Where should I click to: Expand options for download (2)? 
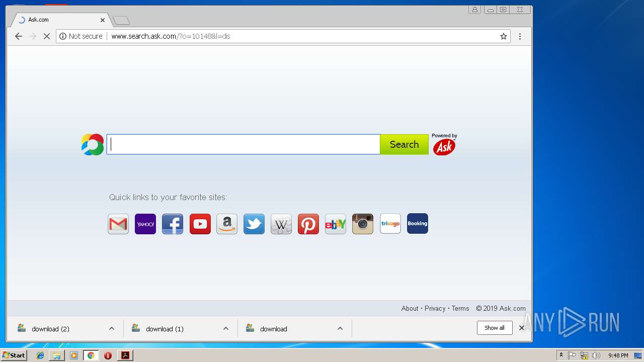112,329
